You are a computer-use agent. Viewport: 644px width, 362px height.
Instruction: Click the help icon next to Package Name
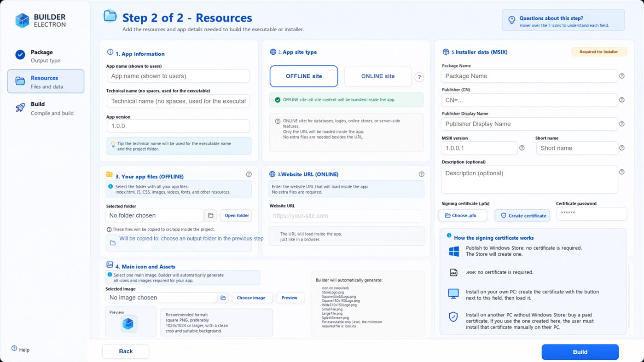[621, 76]
